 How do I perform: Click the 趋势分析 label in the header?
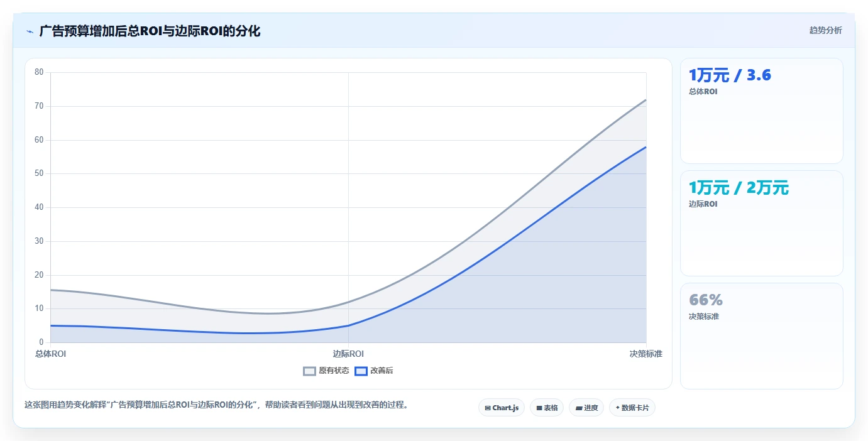826,30
